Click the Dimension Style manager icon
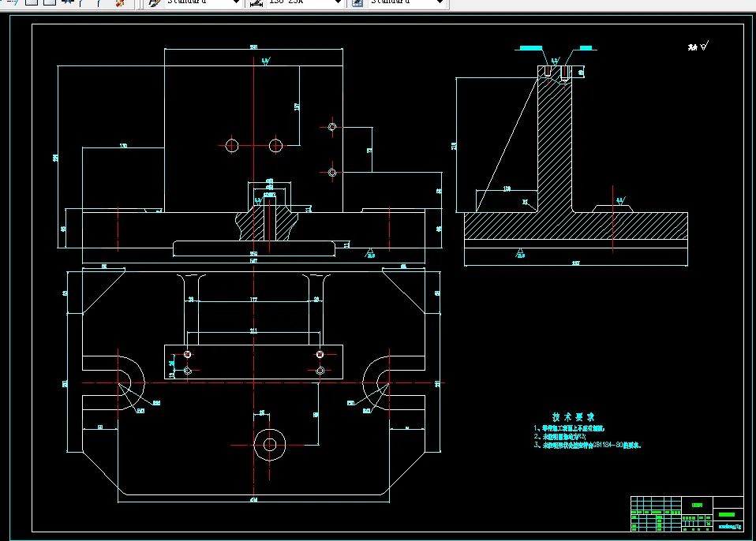756x541 pixels. pos(256,2)
